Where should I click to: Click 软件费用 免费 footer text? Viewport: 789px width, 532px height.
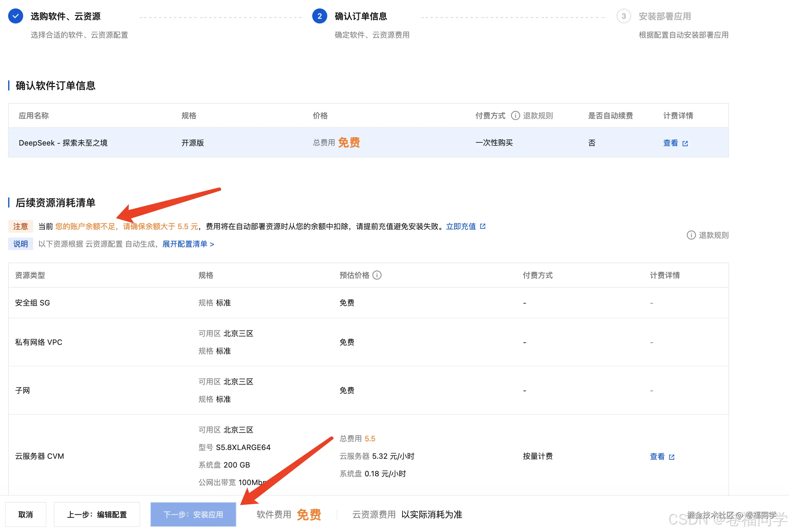[289, 515]
